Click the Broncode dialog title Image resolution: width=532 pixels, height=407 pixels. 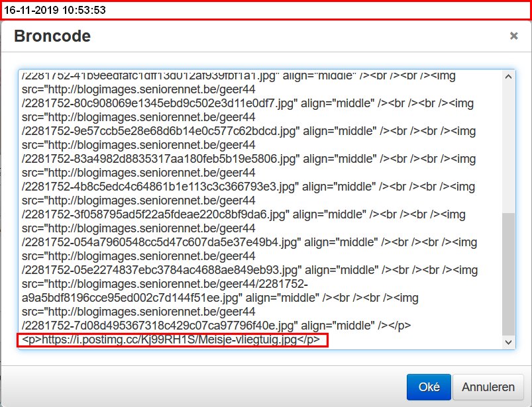pos(52,36)
